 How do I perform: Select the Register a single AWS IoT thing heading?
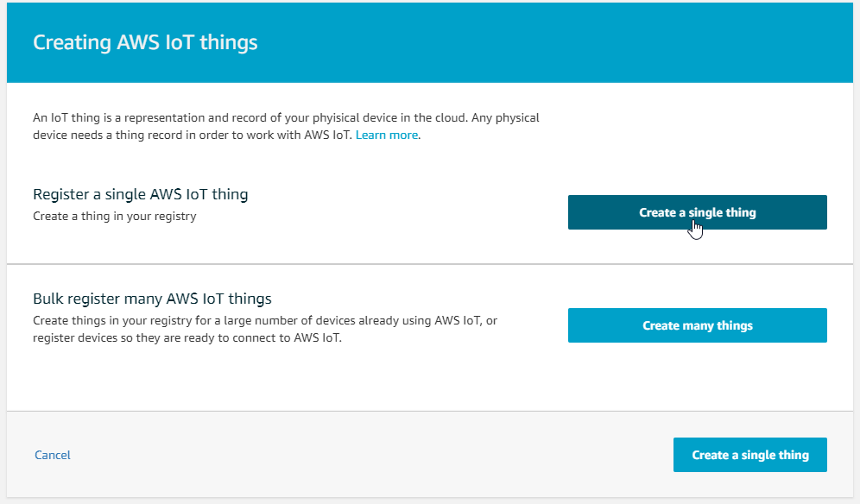click(141, 194)
